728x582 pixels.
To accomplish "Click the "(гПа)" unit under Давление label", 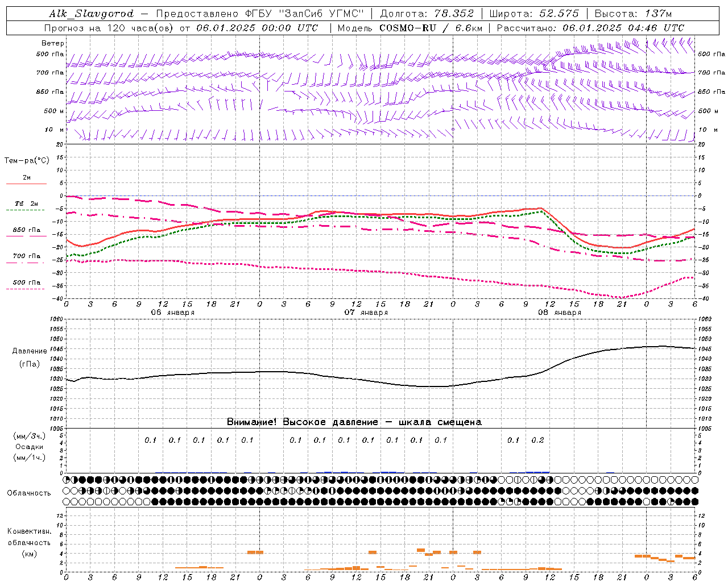I will pos(30,364).
